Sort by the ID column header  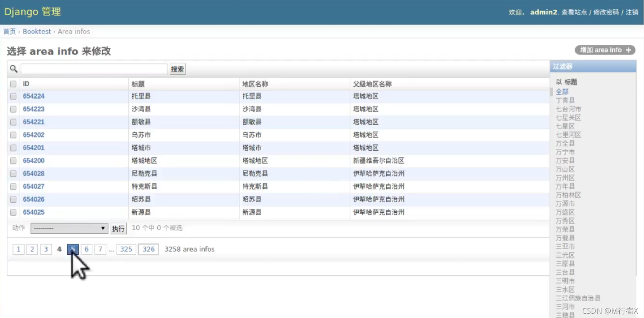click(26, 84)
